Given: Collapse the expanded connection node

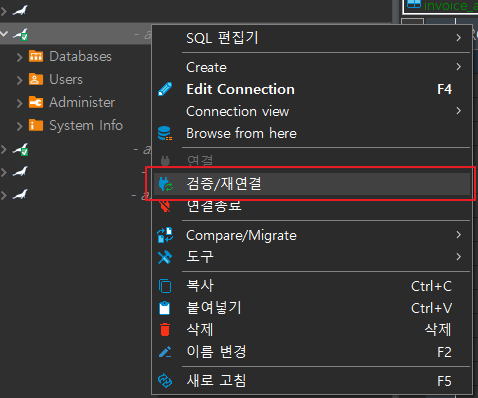Looking at the screenshot, I should [4, 34].
